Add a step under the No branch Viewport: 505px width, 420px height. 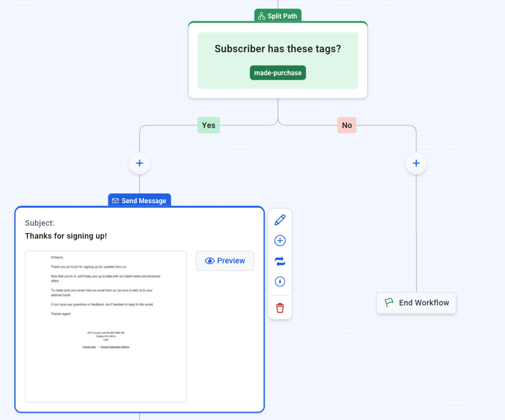(x=416, y=163)
